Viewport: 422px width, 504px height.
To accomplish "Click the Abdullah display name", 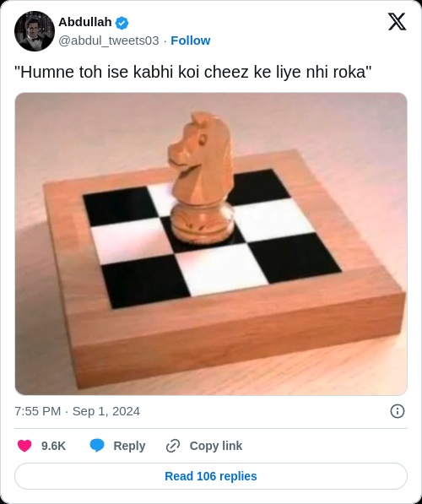I will (85, 22).
